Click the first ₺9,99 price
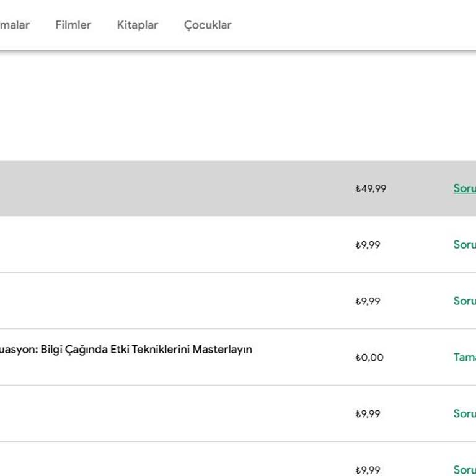This screenshot has height=476, width=476. 368,245
